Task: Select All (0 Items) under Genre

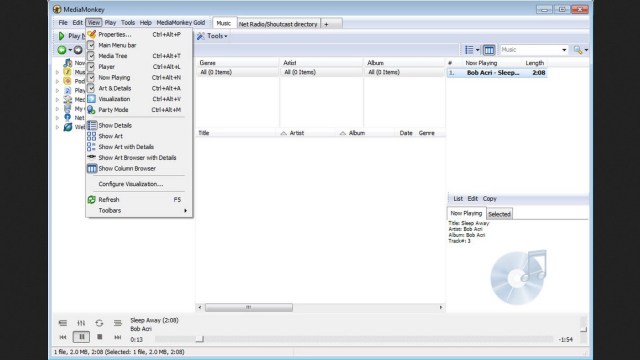Action: 238,72
